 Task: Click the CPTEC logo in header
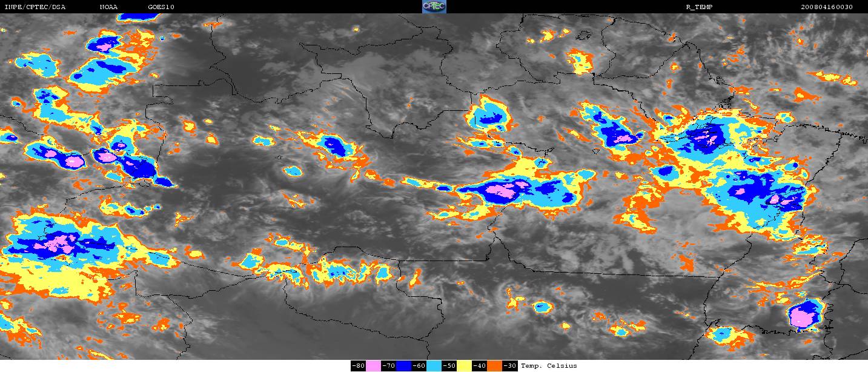[434, 7]
